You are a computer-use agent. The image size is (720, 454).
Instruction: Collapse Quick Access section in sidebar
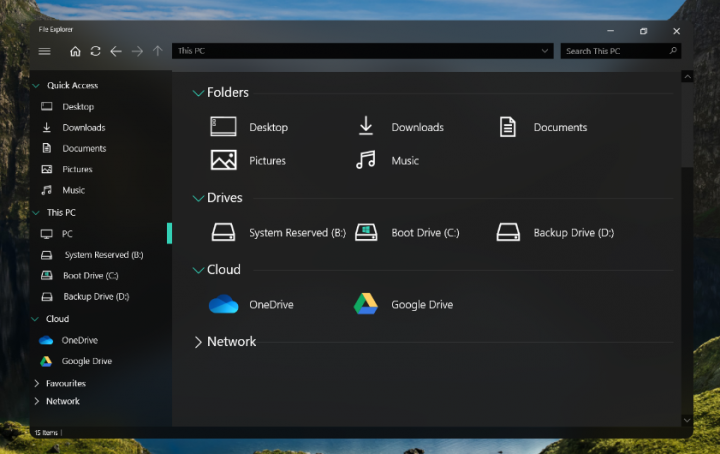pos(36,85)
